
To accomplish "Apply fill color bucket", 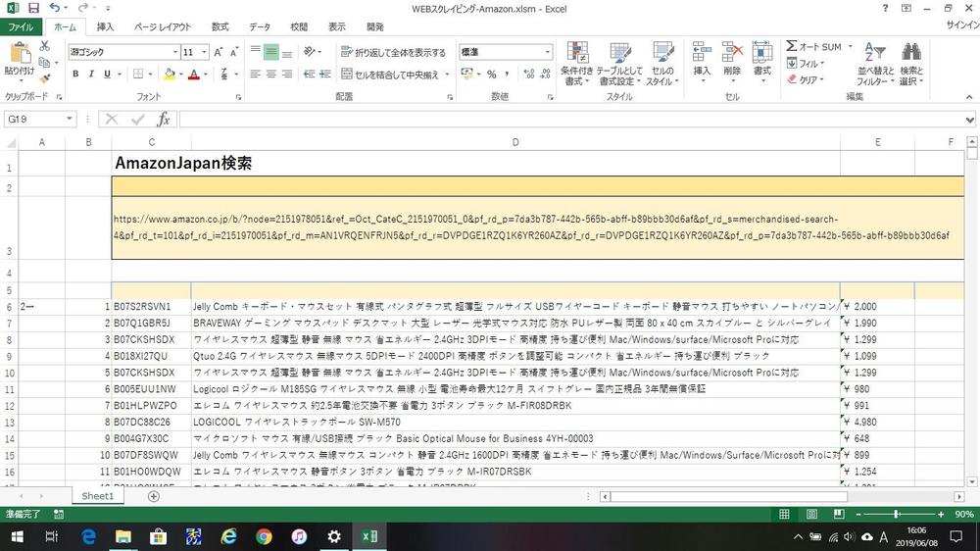I will point(170,74).
